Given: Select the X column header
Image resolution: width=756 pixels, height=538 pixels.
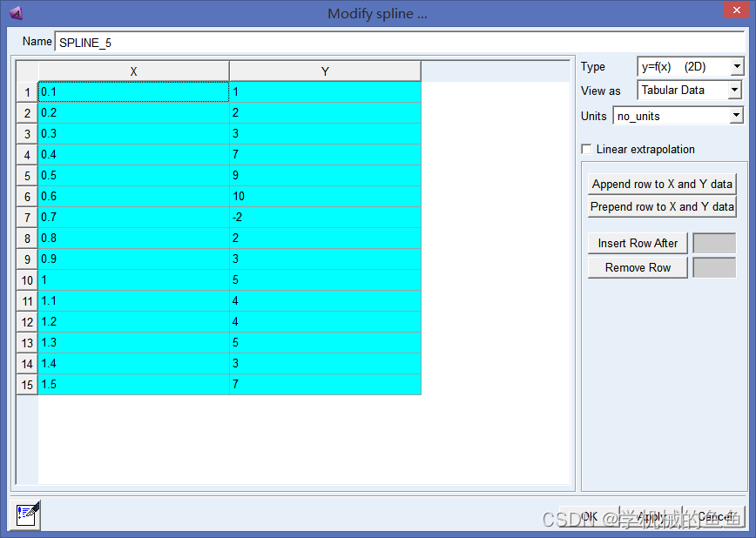Looking at the screenshot, I should pyautogui.click(x=133, y=71).
